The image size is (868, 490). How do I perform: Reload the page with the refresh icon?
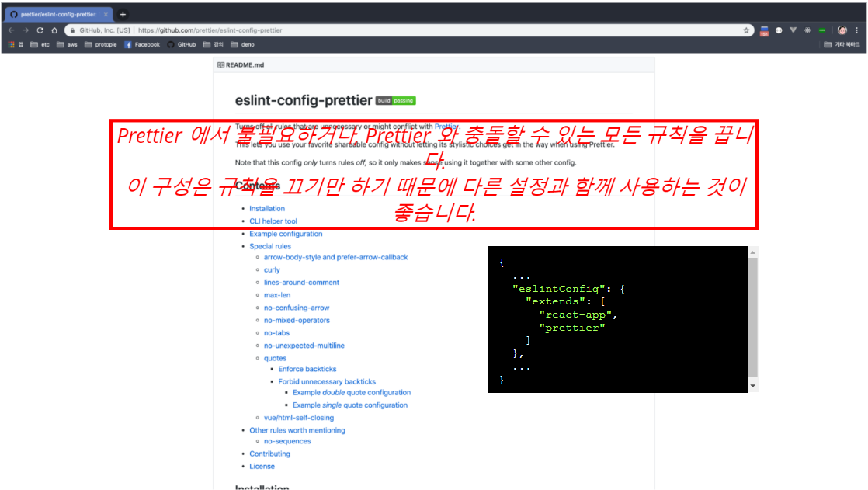coord(40,30)
